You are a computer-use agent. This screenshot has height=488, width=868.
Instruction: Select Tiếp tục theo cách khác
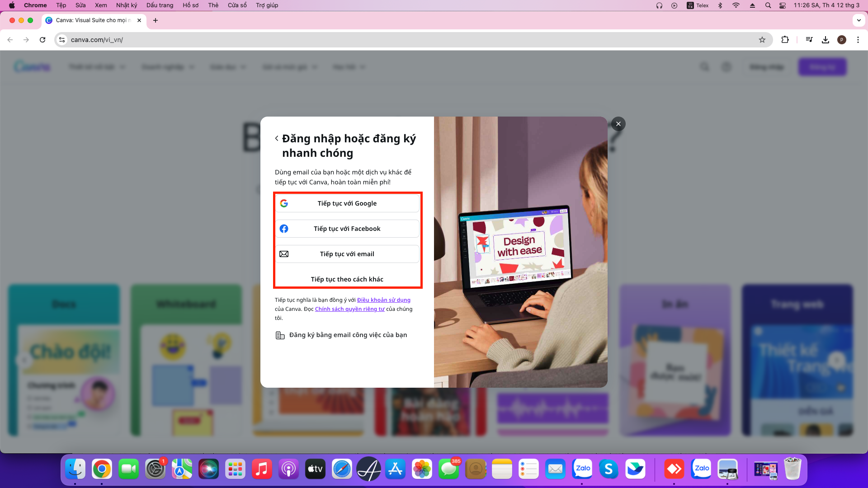347,279
